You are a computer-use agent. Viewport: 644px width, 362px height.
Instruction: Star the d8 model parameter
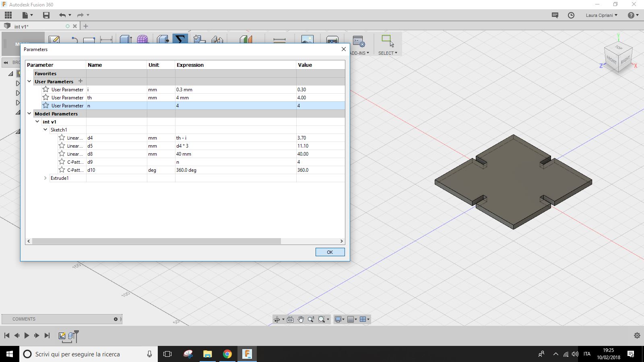coord(62,154)
